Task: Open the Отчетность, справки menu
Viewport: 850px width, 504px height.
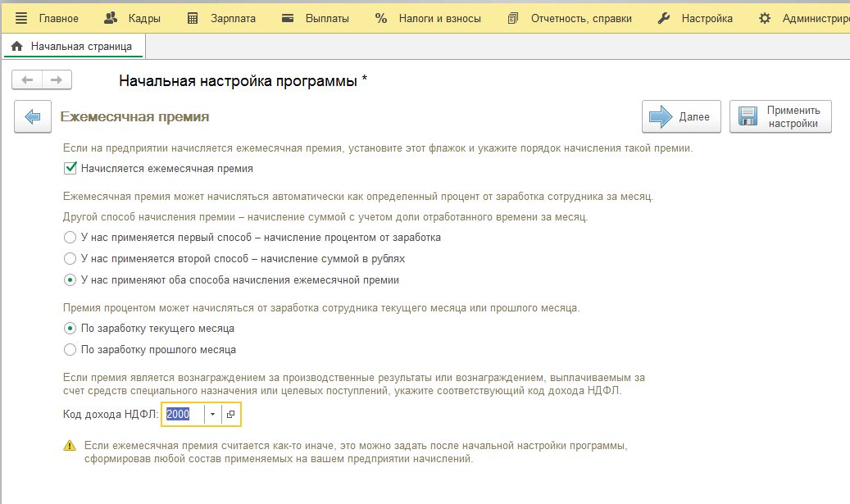Action: [x=581, y=18]
